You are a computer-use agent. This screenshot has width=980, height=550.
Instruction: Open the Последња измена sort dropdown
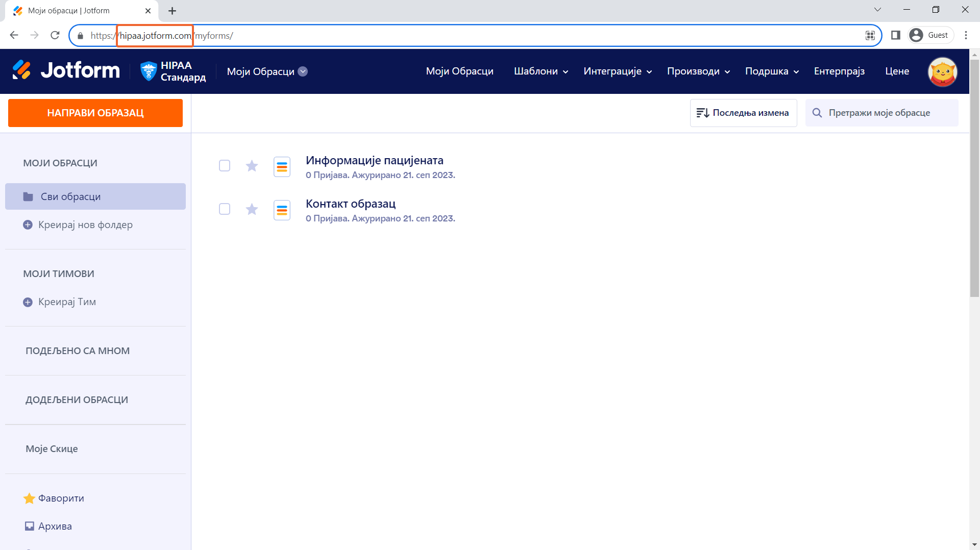click(743, 113)
